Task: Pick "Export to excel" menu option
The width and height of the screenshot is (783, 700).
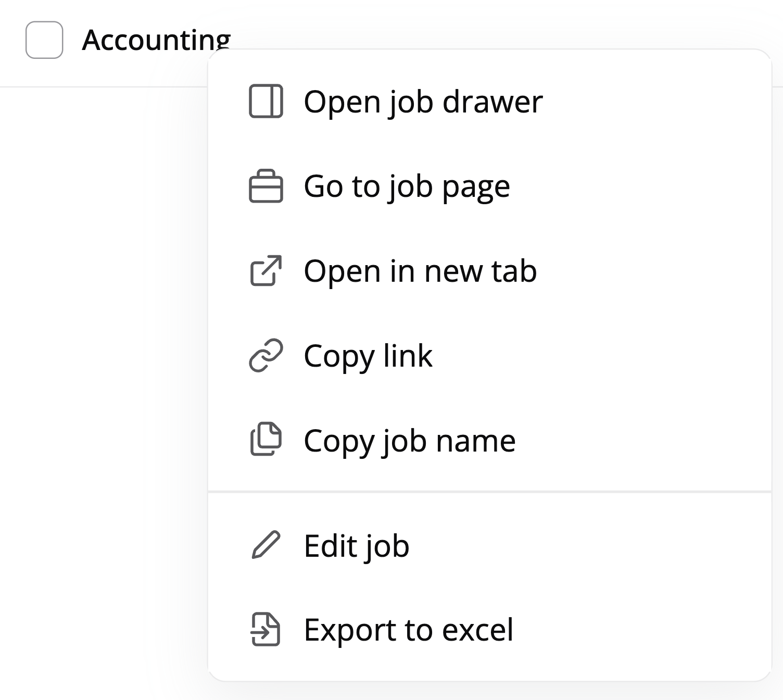Action: click(409, 630)
